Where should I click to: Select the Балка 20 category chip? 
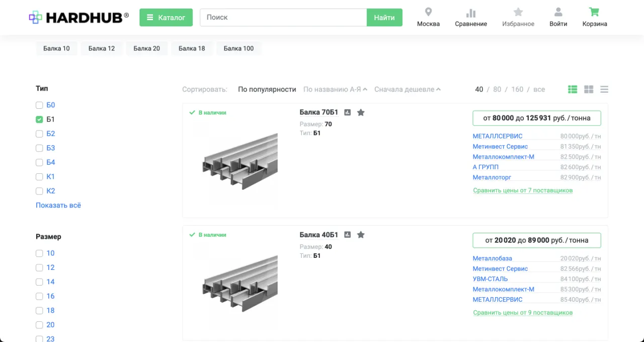pos(146,48)
